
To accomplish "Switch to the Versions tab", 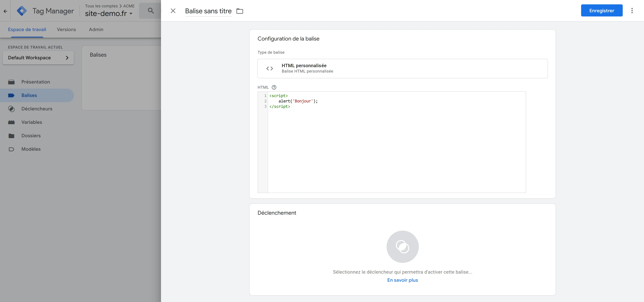I will 66,30.
